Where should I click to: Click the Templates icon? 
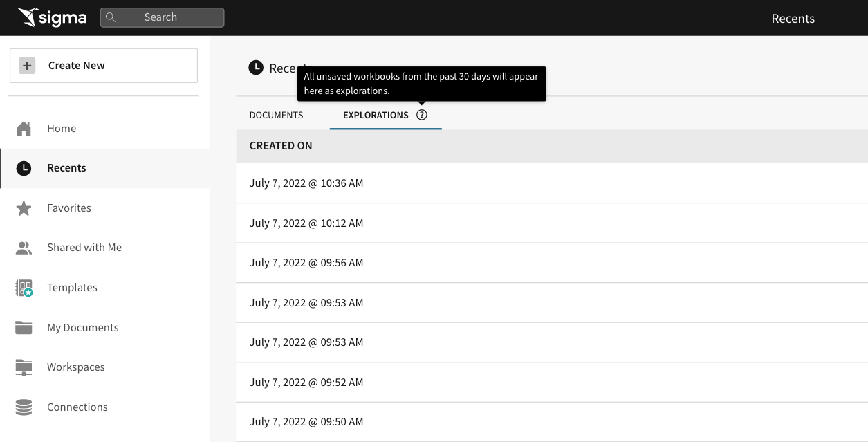(x=24, y=288)
